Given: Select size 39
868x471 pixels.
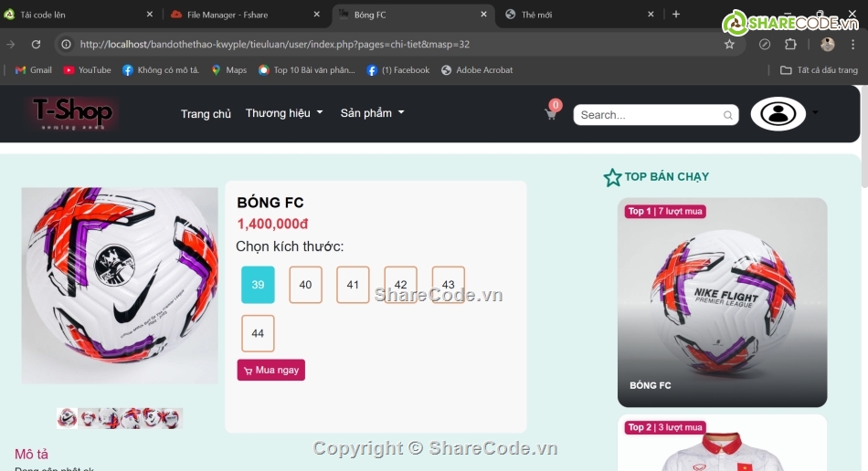Looking at the screenshot, I should 258,285.
